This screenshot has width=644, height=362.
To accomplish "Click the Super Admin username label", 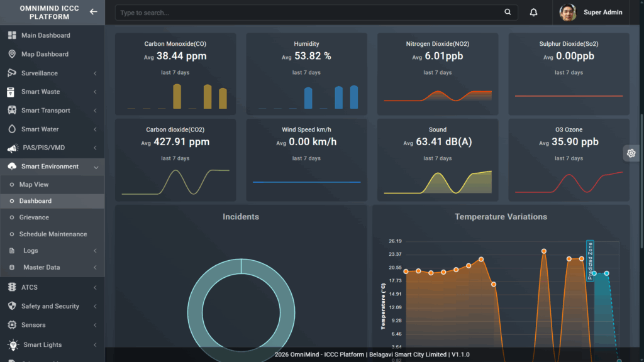I will (602, 13).
